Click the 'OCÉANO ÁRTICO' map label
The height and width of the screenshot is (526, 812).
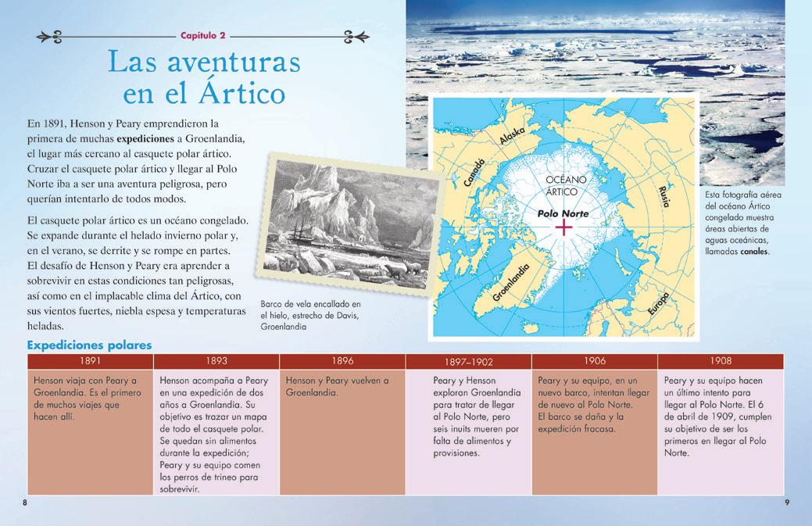pos(566,185)
